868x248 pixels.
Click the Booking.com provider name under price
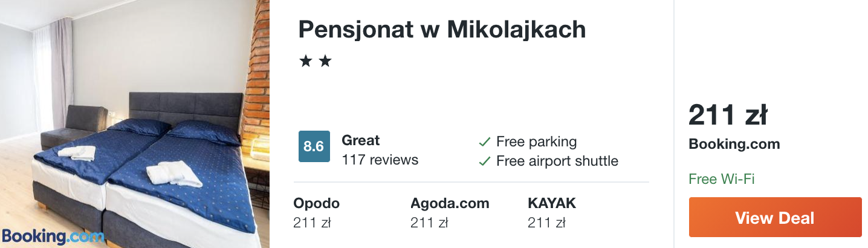[x=734, y=145]
